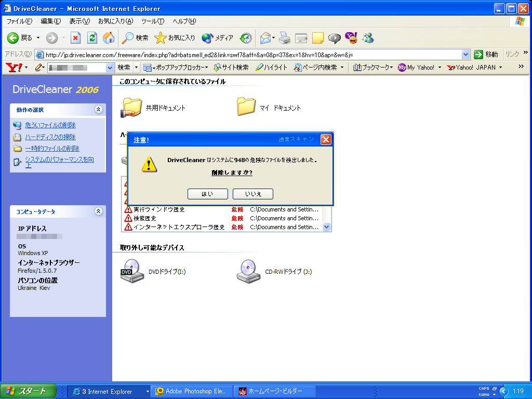Click the Edit page icon
532x399 pixels.
(x=301, y=37)
